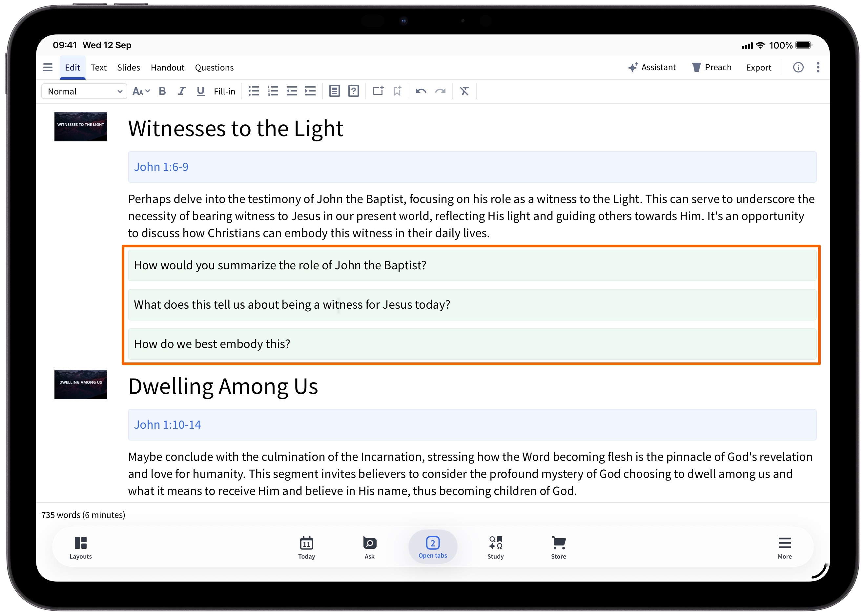Open the John 1:10-14 passage link
The image size is (866, 616).
click(x=167, y=424)
